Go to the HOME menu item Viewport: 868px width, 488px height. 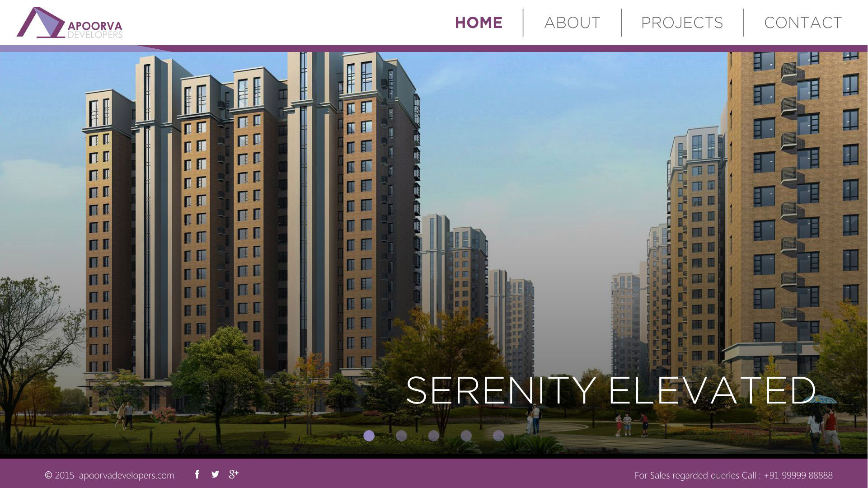pos(479,23)
